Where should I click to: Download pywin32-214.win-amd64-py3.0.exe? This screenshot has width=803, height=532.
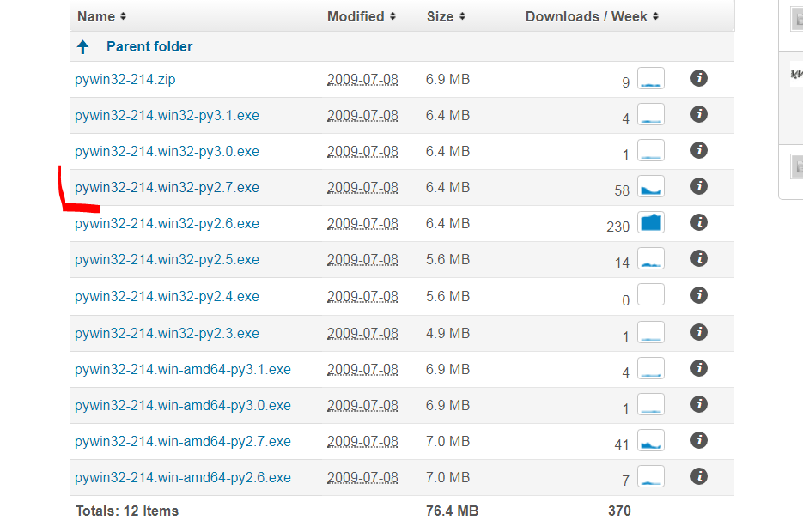pos(183,405)
